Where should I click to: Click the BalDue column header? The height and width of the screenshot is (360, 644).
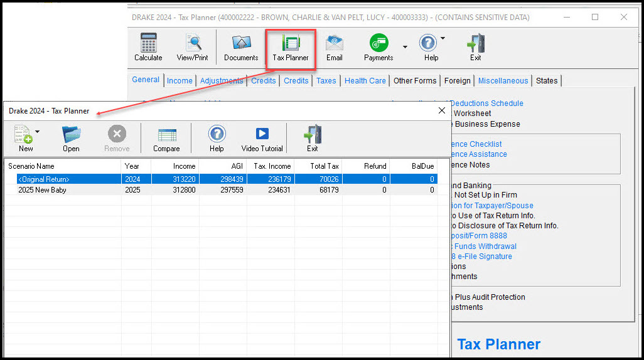pos(413,166)
